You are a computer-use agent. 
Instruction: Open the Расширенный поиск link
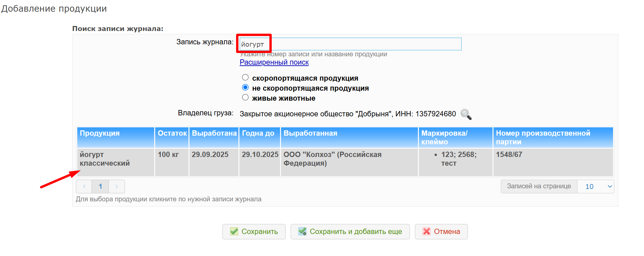274,62
